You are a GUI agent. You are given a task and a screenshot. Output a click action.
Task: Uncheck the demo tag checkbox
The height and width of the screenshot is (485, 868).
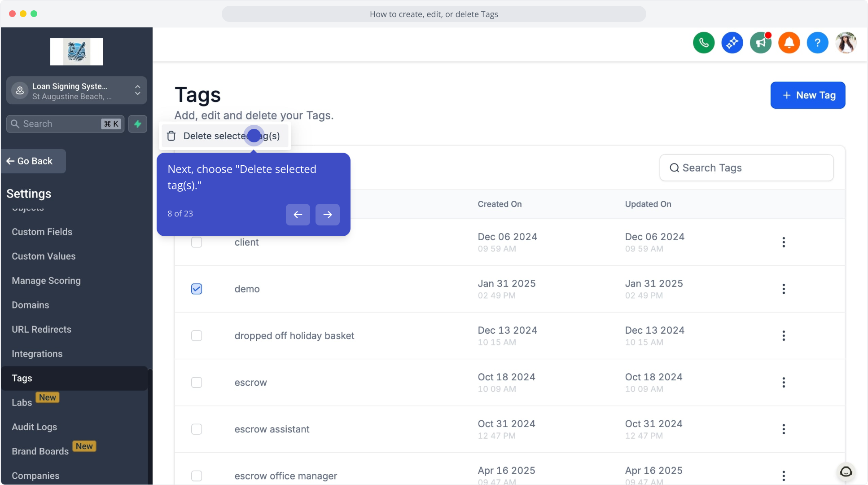pyautogui.click(x=197, y=289)
